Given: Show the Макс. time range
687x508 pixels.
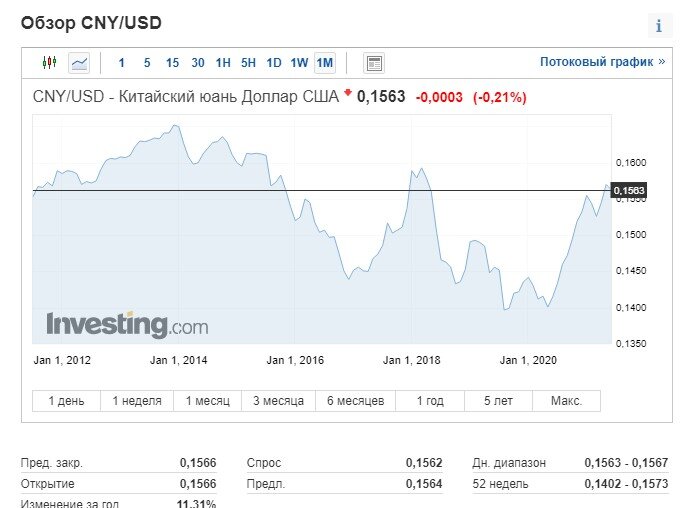Looking at the screenshot, I should click(566, 401).
